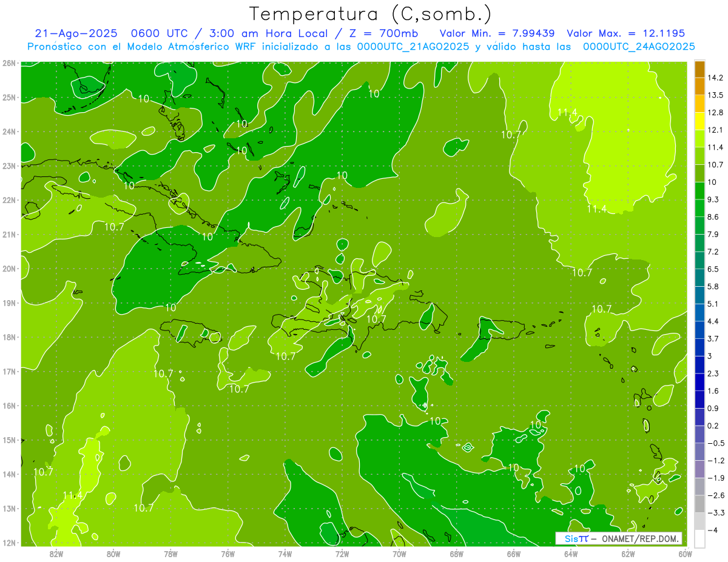Click the '0000UTC_24AGO2025' valid-until timestamp
Screen dimensions: 728x562
coord(639,47)
